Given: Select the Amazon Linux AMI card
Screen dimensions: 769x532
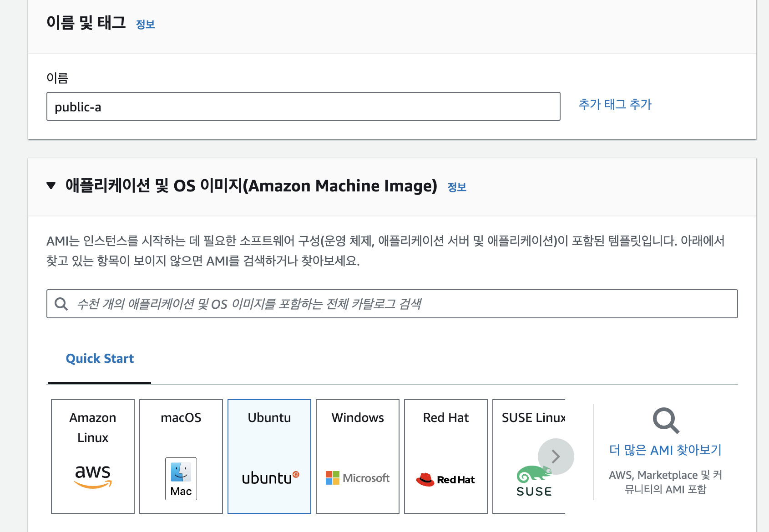Looking at the screenshot, I should tap(93, 457).
